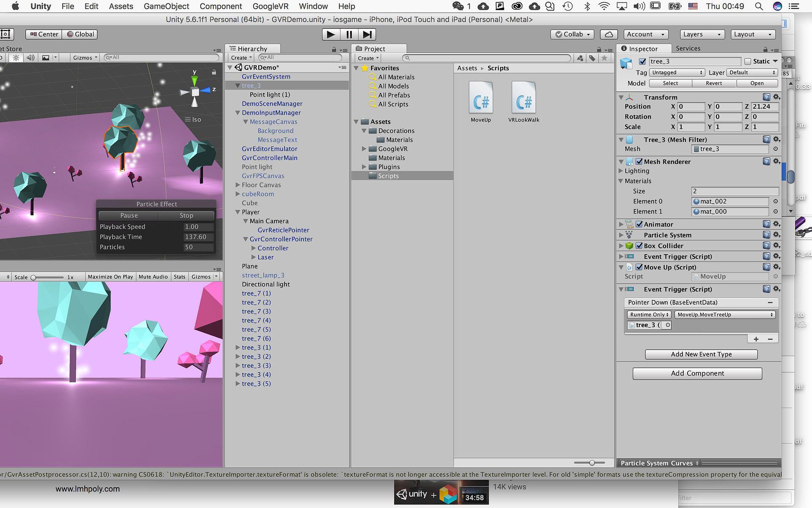812x508 pixels.
Task: Click the model Revert button
Action: pyautogui.click(x=714, y=83)
